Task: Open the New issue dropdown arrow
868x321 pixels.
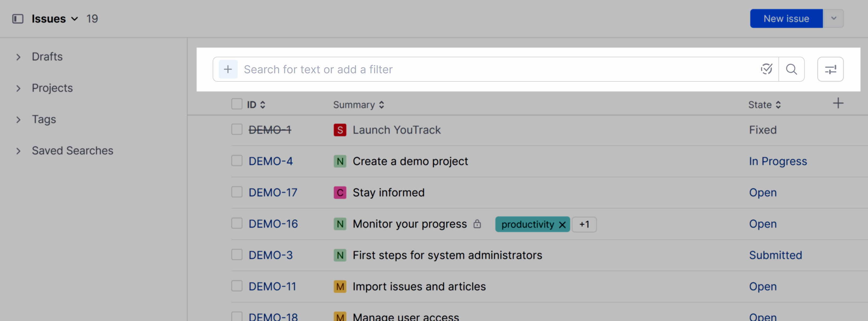Action: click(834, 18)
